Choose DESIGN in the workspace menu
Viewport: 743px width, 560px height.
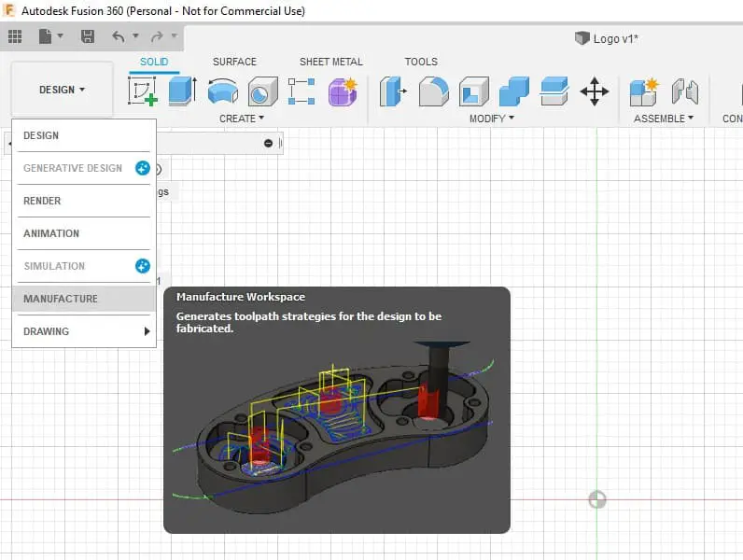(83, 135)
